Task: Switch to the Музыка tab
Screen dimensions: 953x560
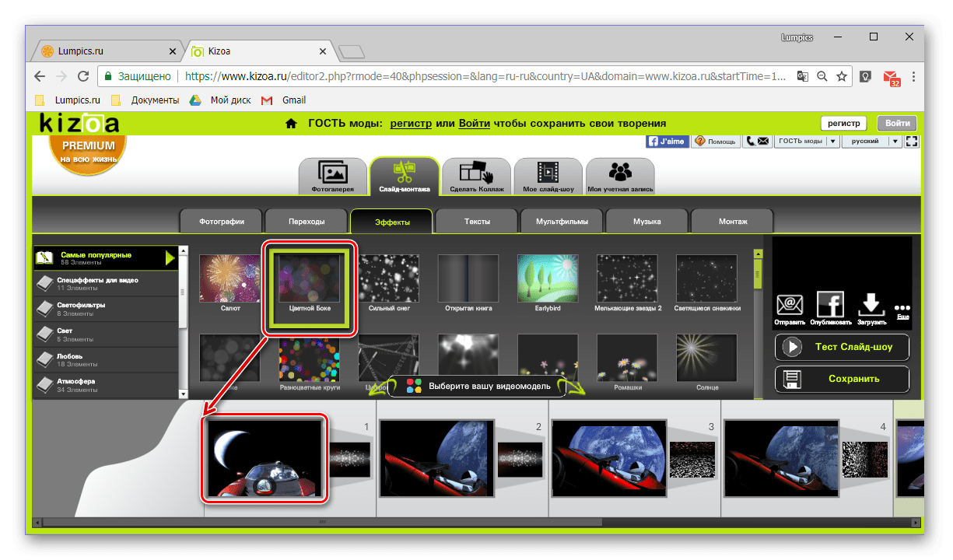Action: click(647, 221)
